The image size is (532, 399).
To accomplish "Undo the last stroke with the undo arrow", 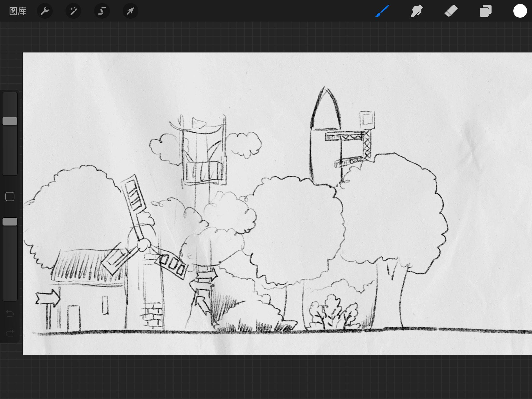I will point(10,314).
